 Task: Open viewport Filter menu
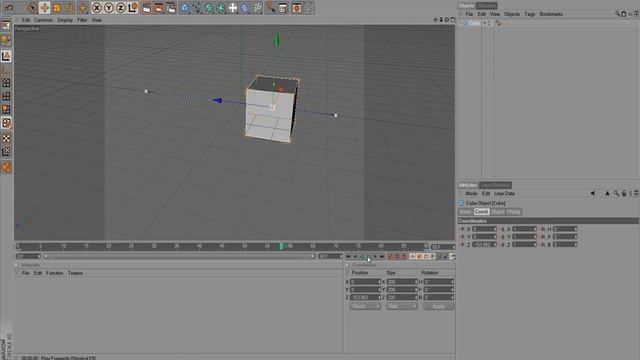[x=82, y=20]
